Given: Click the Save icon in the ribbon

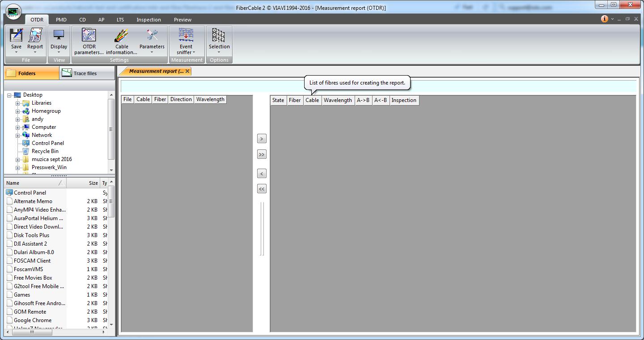Looking at the screenshot, I should tap(16, 35).
